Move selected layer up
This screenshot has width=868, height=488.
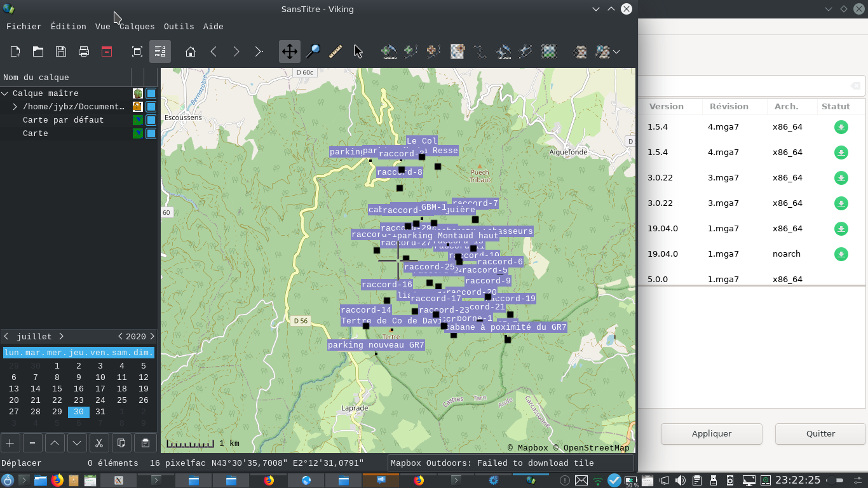tap(55, 443)
